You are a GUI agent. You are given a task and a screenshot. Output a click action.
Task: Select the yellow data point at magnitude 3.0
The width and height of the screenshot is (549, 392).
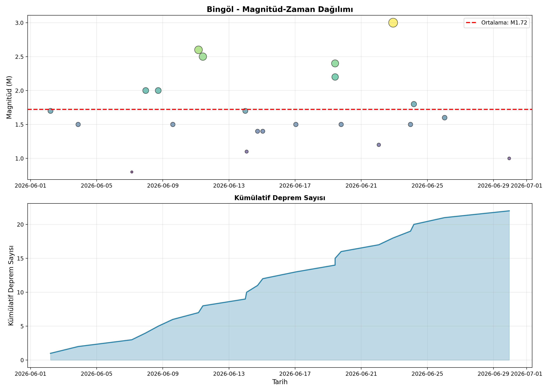tap(393, 23)
